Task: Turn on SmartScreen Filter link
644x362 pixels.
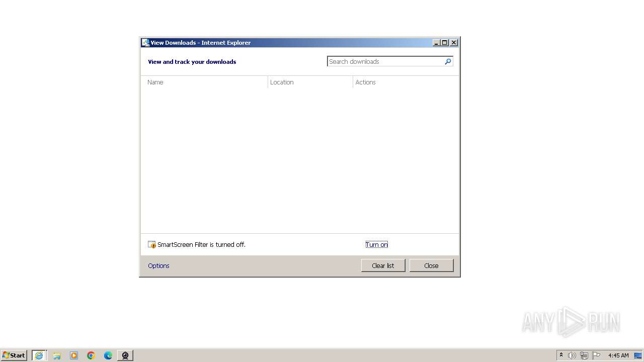Action: click(x=377, y=245)
